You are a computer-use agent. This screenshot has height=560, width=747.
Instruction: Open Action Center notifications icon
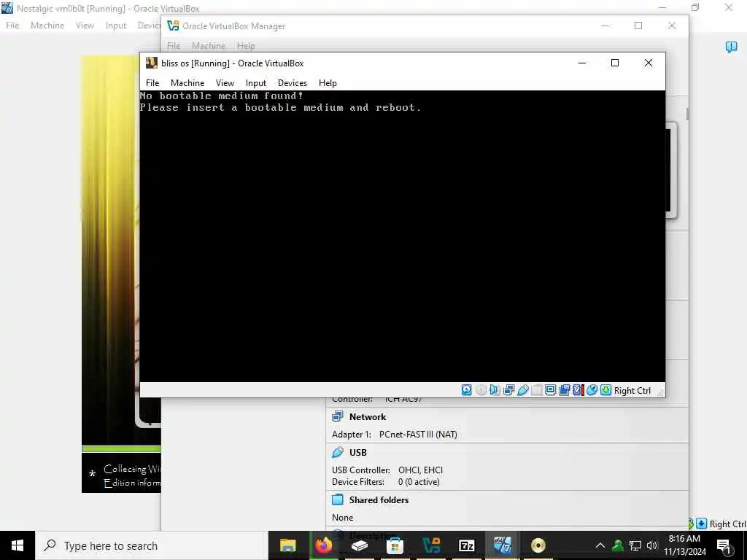(x=724, y=545)
